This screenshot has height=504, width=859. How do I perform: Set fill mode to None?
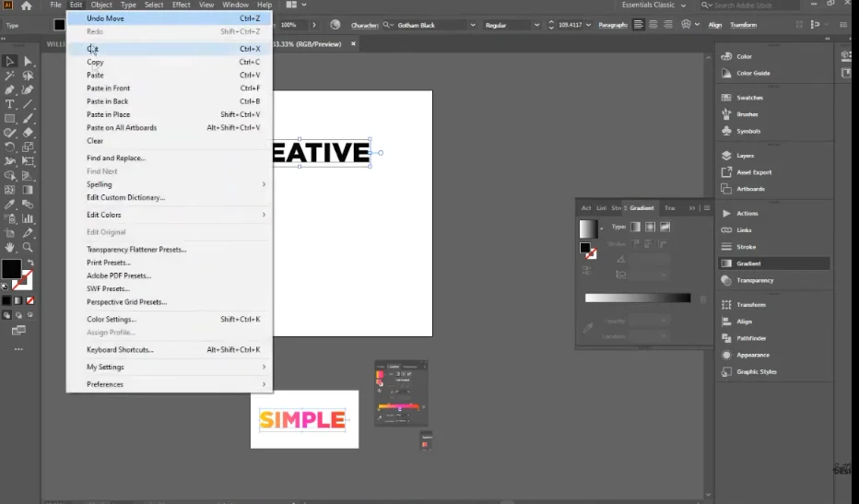tap(30, 300)
